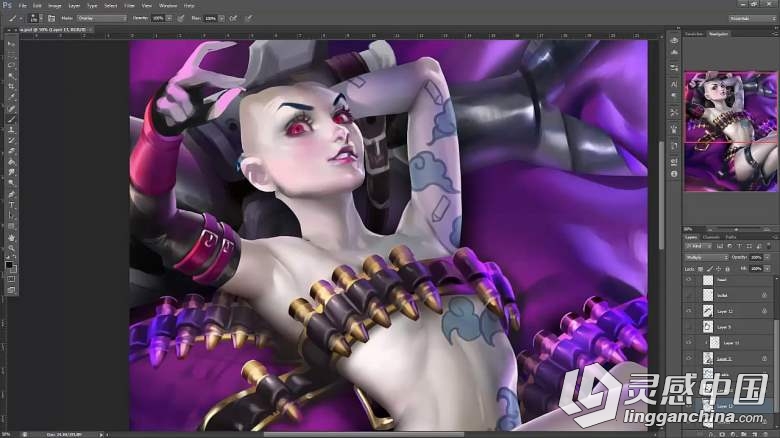The width and height of the screenshot is (780, 438).
Task: Toggle pressure control for brush size
Action: coord(249,18)
